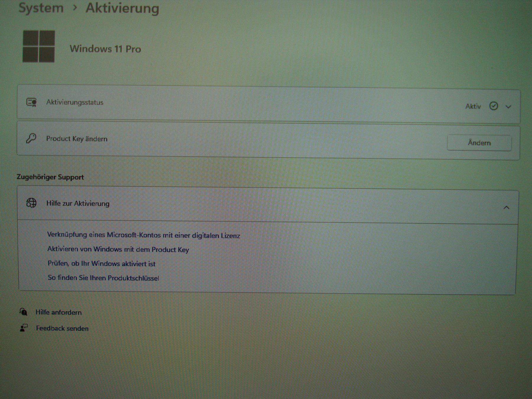
Task: Open link Prüfen, ob Ihr Windows aktiviert ist
Action: (x=101, y=263)
